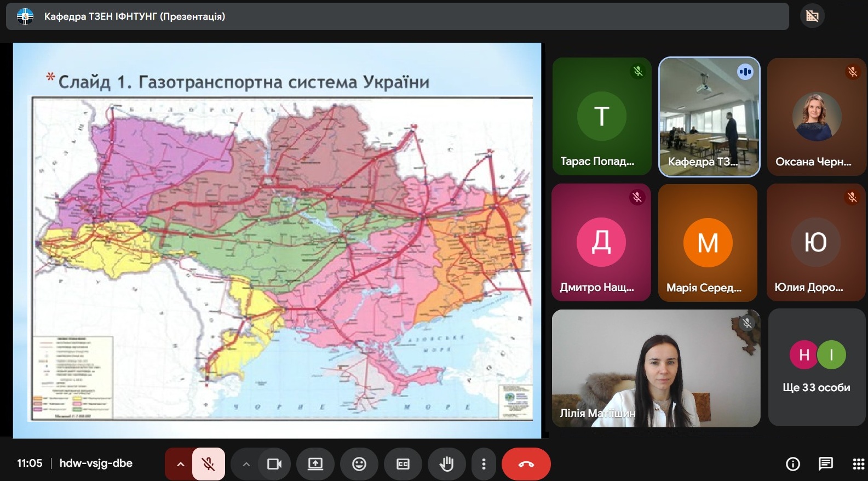Viewport: 868px width, 481px height.
Task: Open Ще 33 особи participants tile
Action: (x=817, y=368)
